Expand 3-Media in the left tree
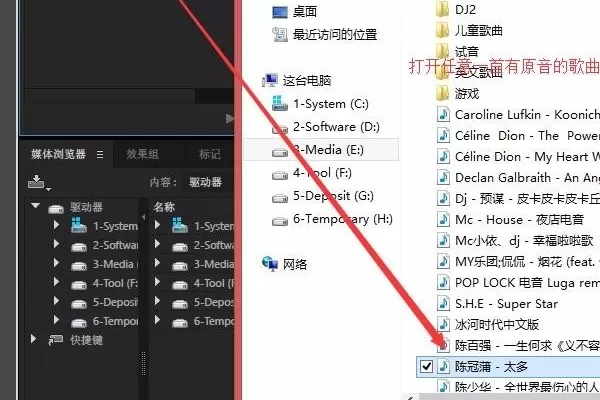Screen dimensions: 600x400 pyautogui.click(x=56, y=263)
